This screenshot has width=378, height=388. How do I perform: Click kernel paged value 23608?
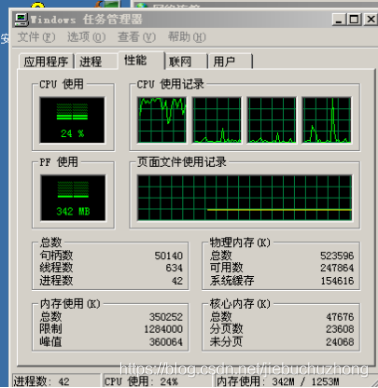pos(340,329)
